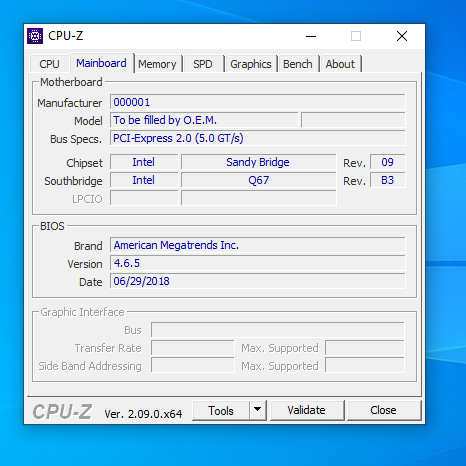This screenshot has width=466, height=466.
Task: Click the disabled maximize button
Action: [356, 36]
